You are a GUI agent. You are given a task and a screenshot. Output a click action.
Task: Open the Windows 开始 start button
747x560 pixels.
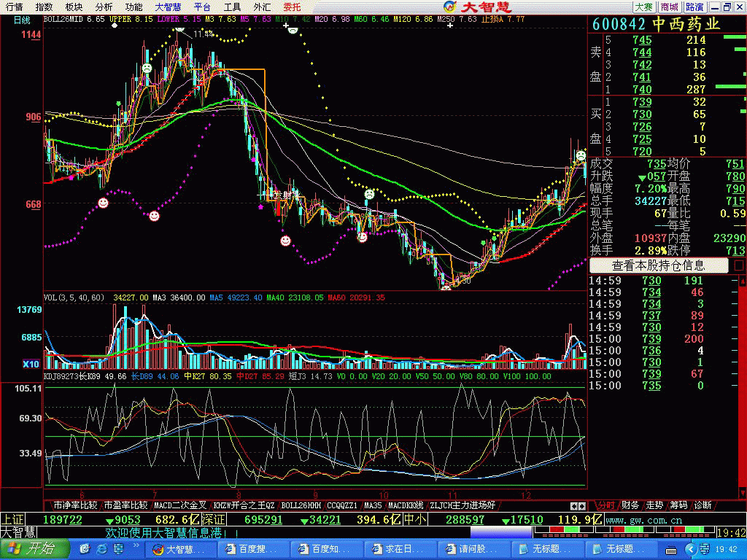pos(34,549)
